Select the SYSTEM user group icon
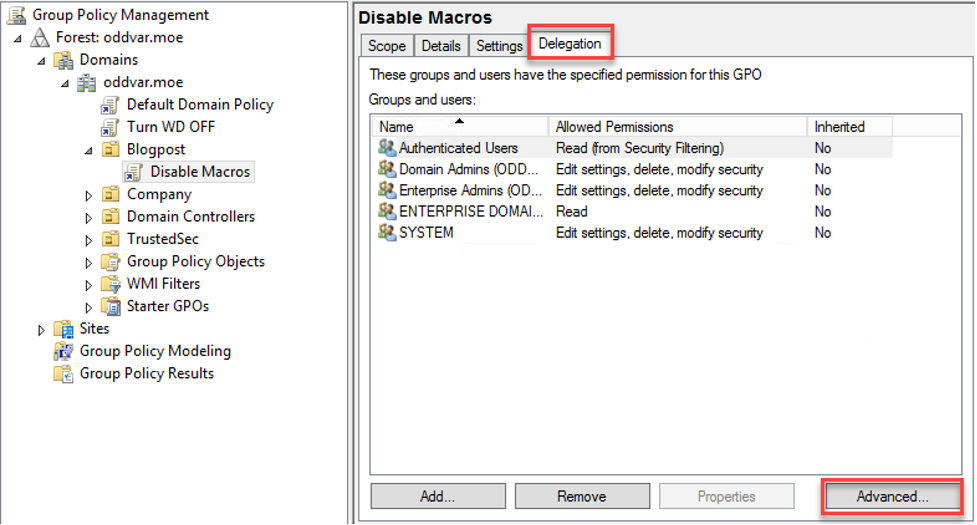The height and width of the screenshot is (525, 977). pos(387,233)
